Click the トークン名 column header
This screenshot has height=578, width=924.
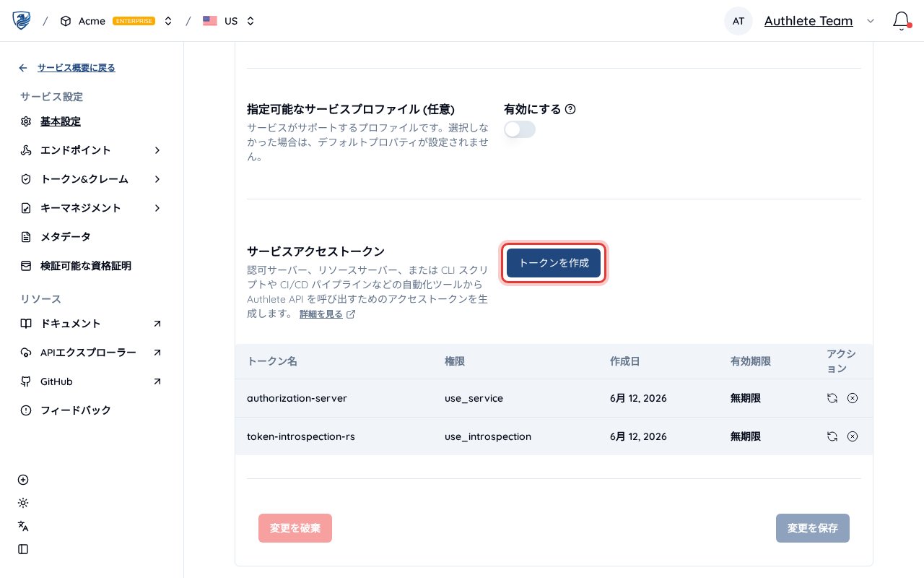[x=272, y=361]
